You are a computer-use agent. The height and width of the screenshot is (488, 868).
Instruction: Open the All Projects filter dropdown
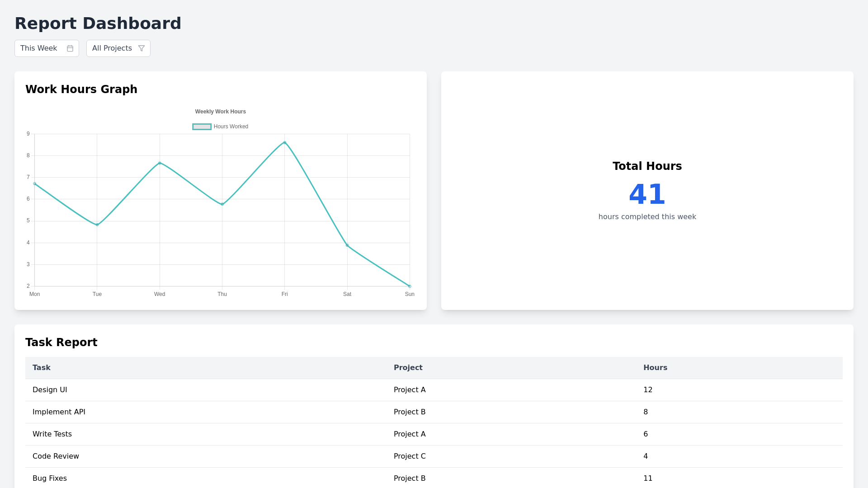pos(118,48)
